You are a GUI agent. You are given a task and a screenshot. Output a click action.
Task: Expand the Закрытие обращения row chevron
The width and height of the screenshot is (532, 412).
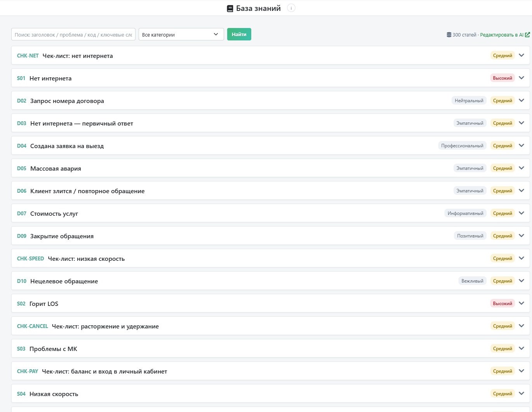[522, 236]
